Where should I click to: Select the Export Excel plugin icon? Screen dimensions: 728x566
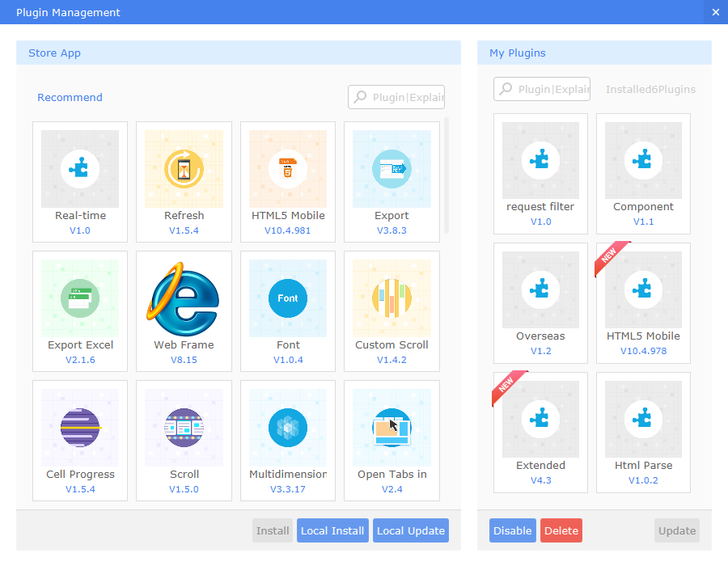(80, 298)
